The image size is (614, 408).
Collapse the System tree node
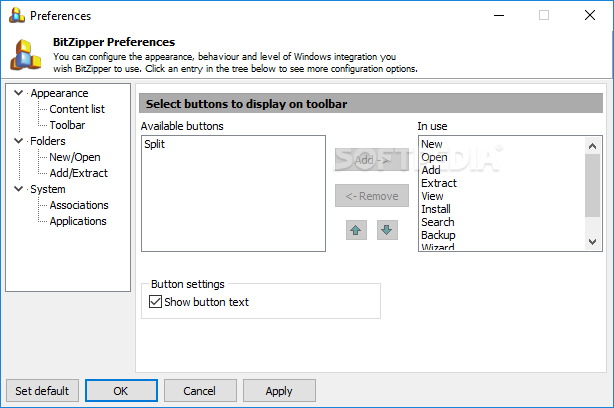[x=18, y=189]
